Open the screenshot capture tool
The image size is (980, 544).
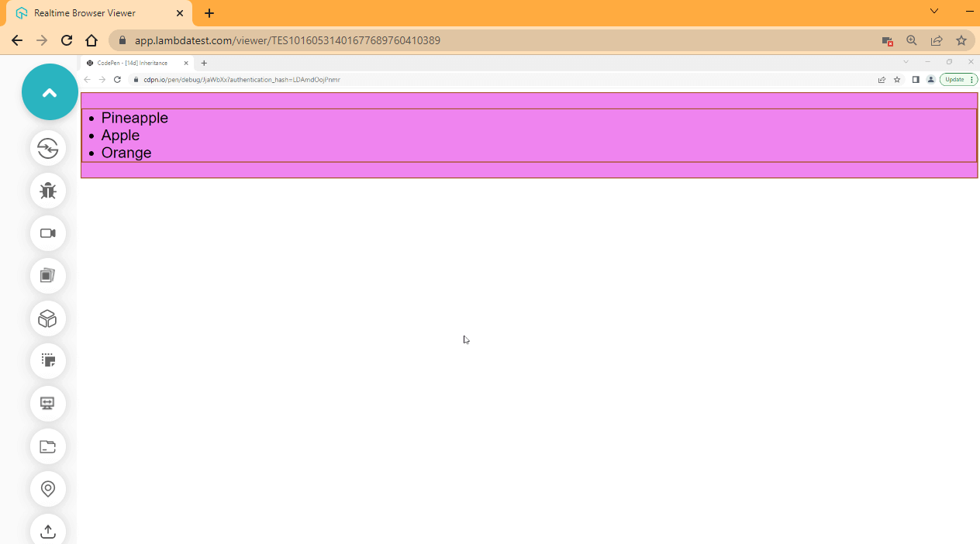(48, 276)
